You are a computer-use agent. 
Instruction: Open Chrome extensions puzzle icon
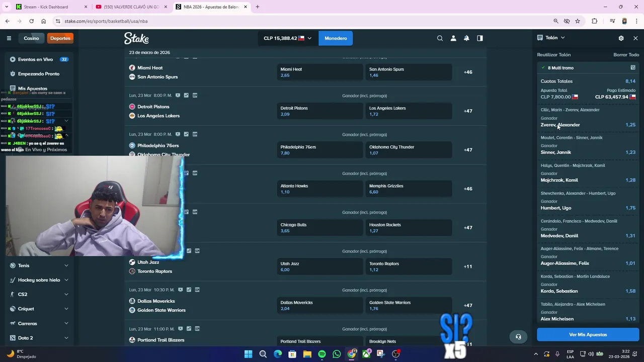[x=595, y=21]
